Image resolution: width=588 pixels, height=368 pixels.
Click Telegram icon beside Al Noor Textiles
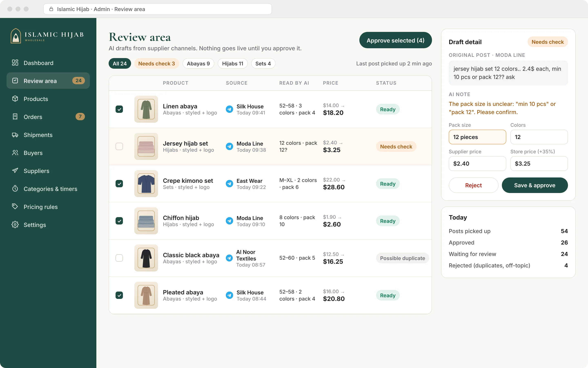pos(229,258)
